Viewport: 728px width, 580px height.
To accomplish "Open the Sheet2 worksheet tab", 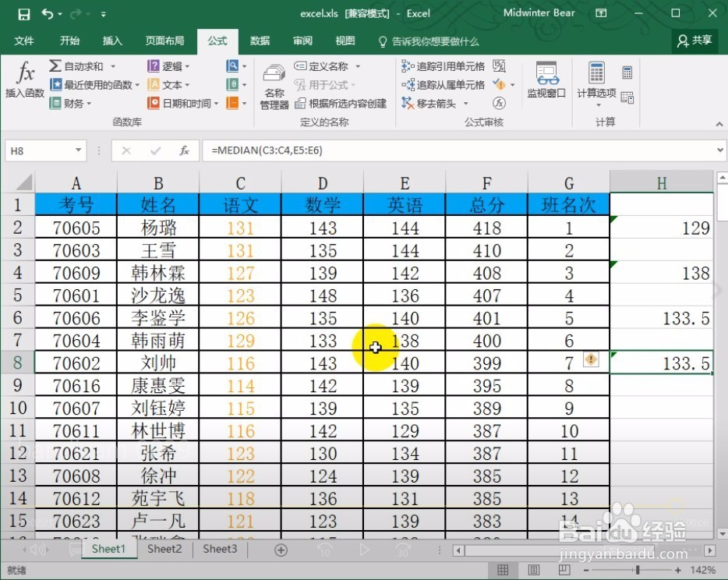I will click(x=164, y=549).
